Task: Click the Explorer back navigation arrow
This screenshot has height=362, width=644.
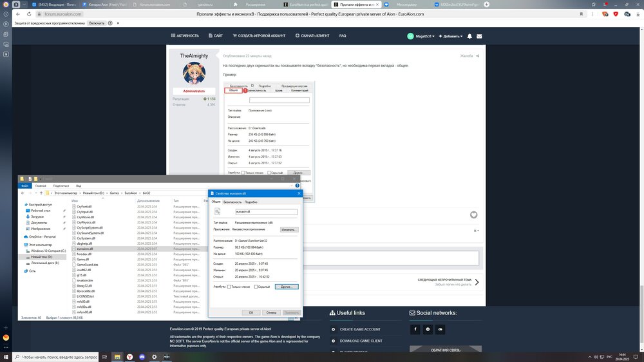Action: pos(23,193)
